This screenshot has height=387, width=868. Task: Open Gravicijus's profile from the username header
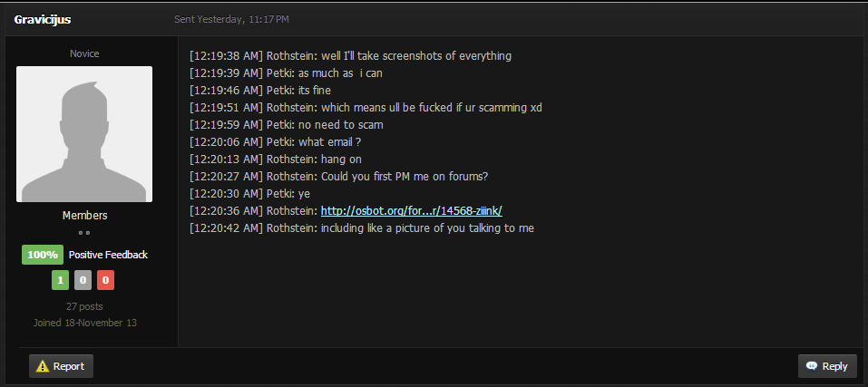(43, 19)
